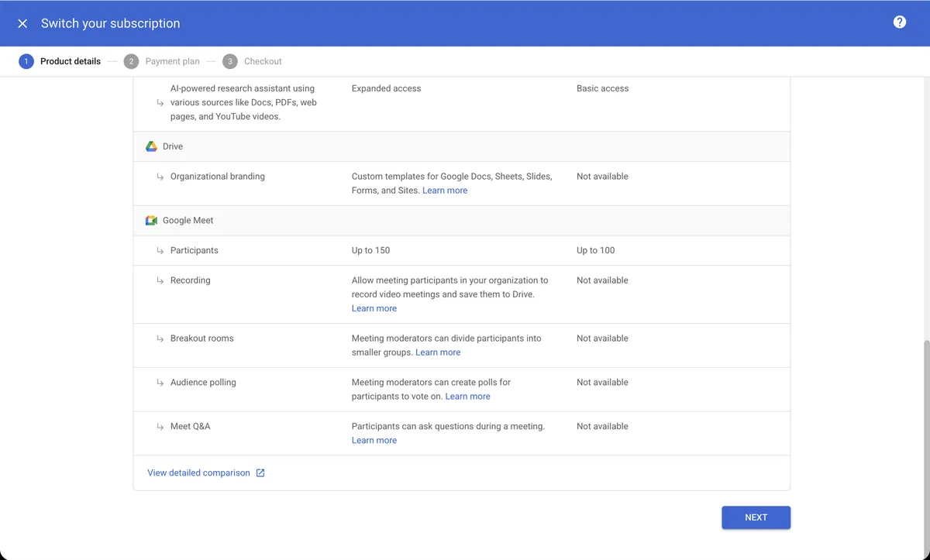Click the "Audience polling" feature label
The width and height of the screenshot is (930, 560).
tap(203, 383)
